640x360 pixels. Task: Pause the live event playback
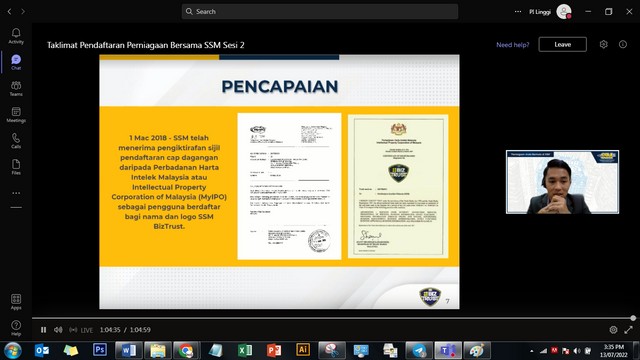[x=43, y=330]
